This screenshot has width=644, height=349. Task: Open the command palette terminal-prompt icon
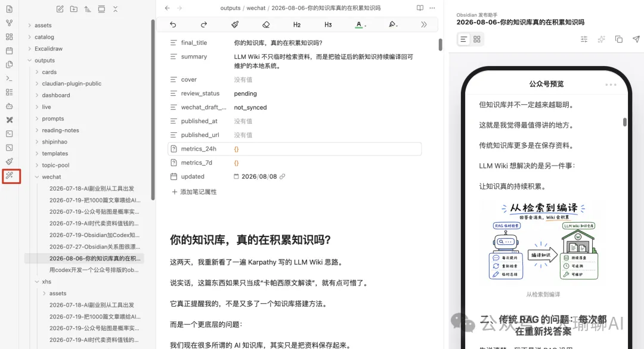click(9, 79)
